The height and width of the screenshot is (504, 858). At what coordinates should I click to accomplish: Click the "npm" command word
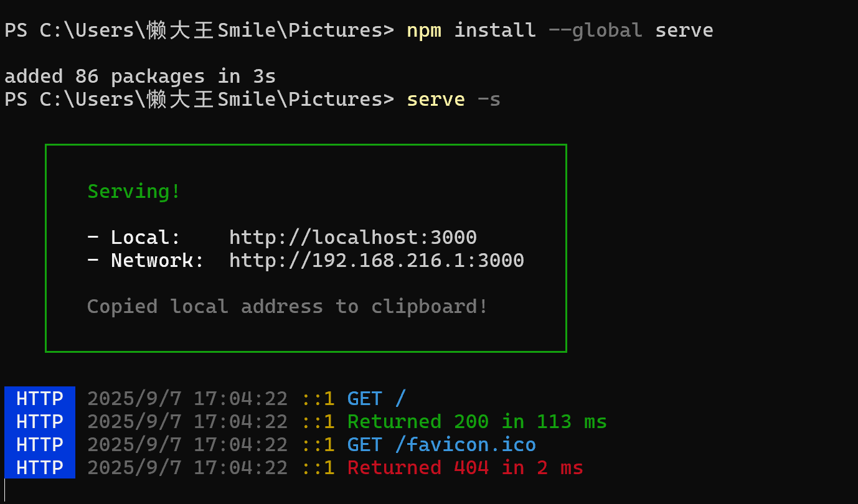pyautogui.click(x=423, y=30)
